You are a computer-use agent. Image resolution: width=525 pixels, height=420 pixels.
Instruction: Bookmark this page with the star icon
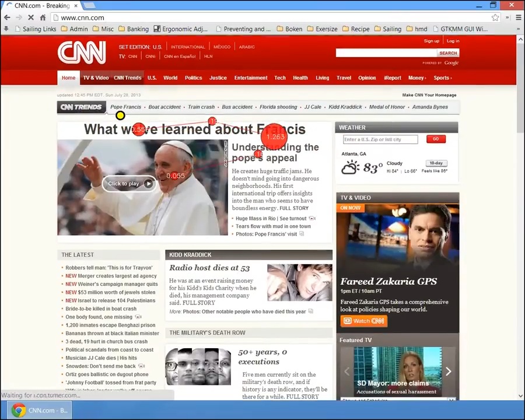(495, 17)
